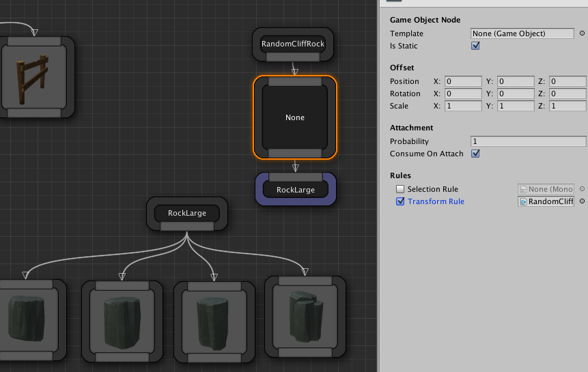Screen dimensions: 588x372
Task: Uncheck Consume On Attach
Action: [x=476, y=154]
